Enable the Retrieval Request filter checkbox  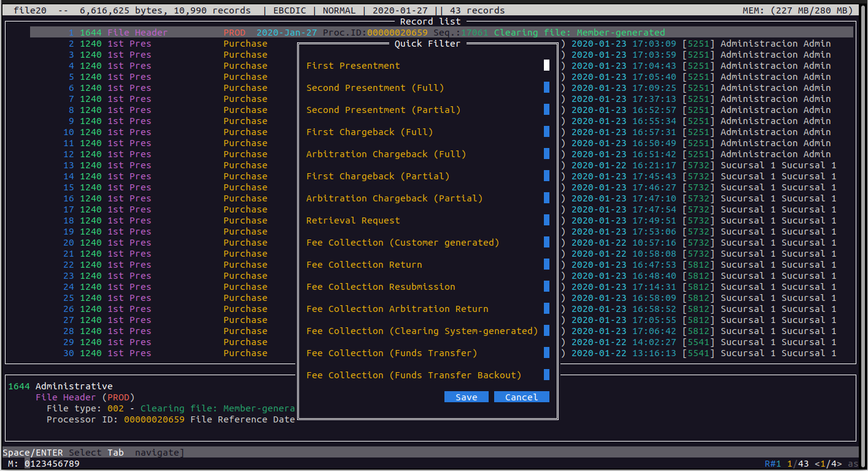(546, 220)
